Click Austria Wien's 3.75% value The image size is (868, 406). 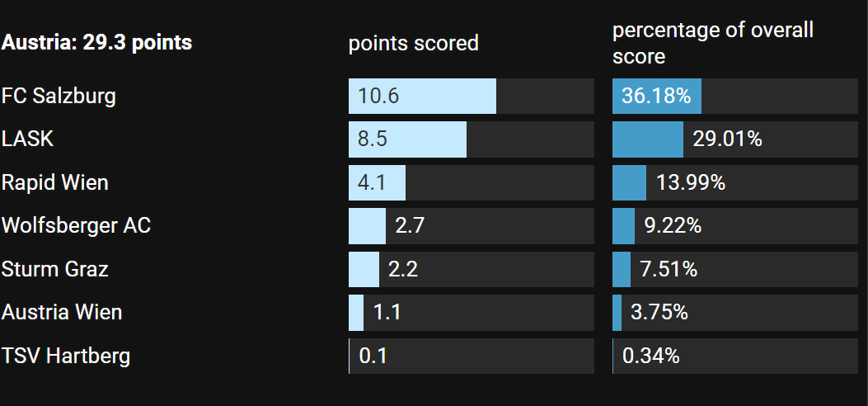tap(659, 313)
